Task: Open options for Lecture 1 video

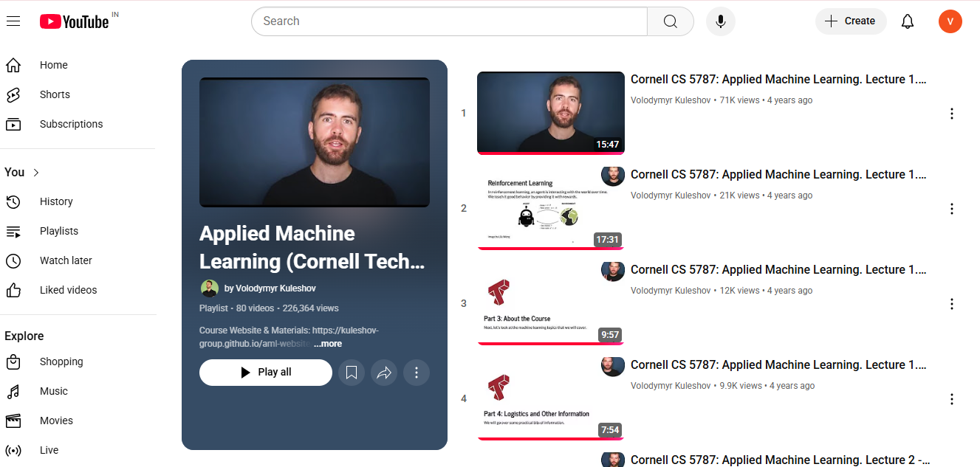Action: coord(952,114)
